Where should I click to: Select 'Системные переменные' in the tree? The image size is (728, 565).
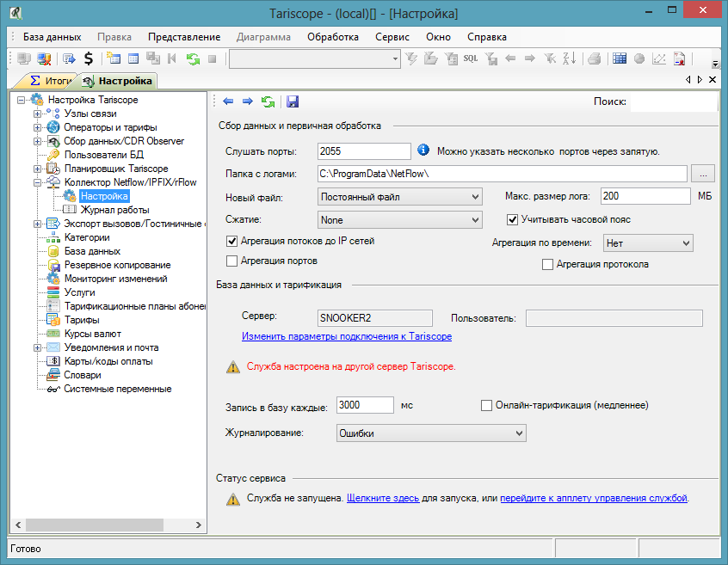pyautogui.click(x=118, y=389)
